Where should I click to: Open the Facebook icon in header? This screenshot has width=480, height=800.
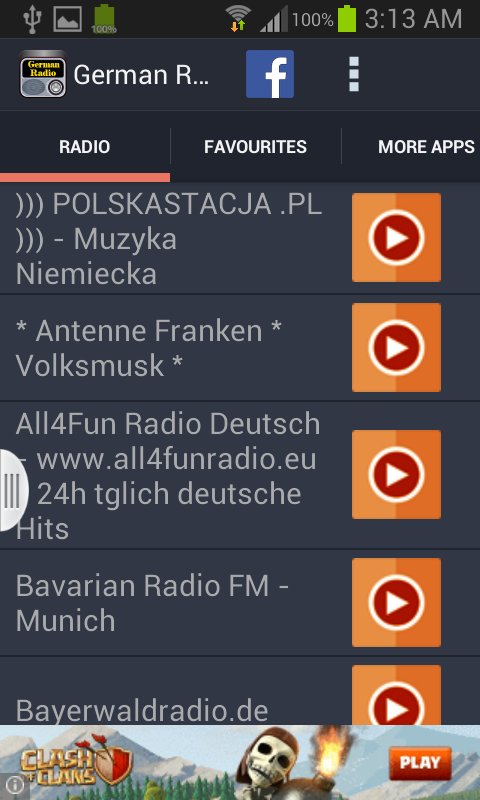270,74
